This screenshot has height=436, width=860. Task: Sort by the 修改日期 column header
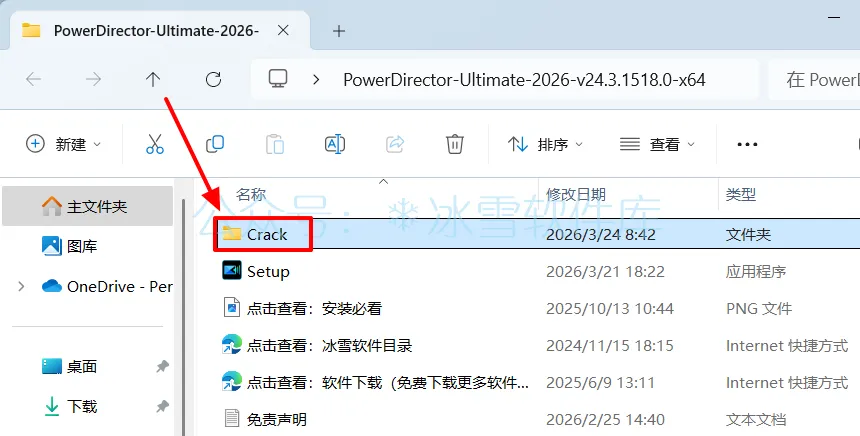tap(576, 194)
